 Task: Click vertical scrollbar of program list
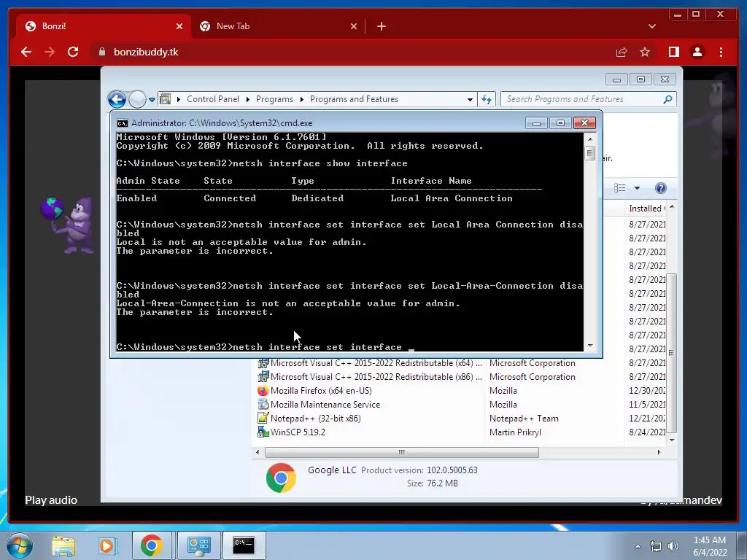pyautogui.click(x=671, y=353)
